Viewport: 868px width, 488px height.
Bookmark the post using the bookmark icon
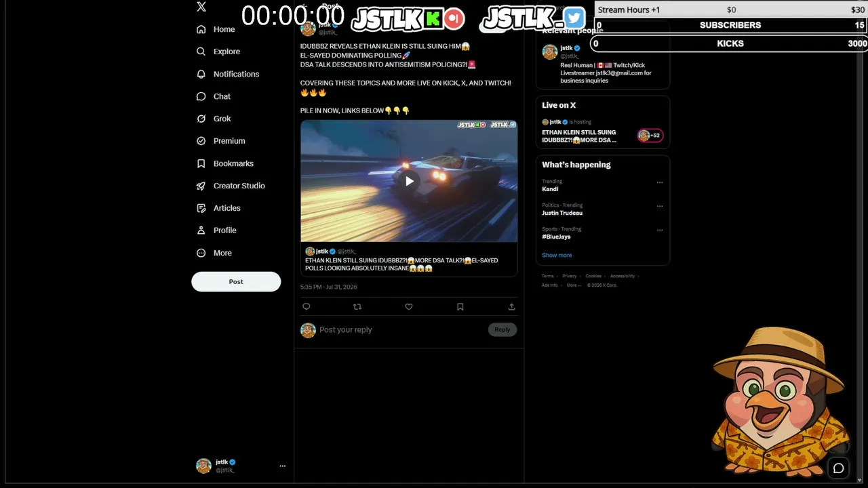click(x=460, y=306)
